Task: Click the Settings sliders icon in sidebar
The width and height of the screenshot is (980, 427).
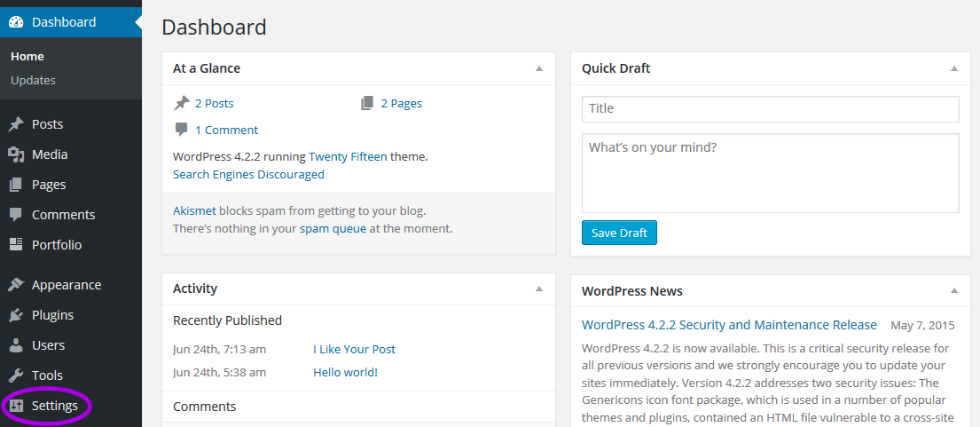Action: 16,406
